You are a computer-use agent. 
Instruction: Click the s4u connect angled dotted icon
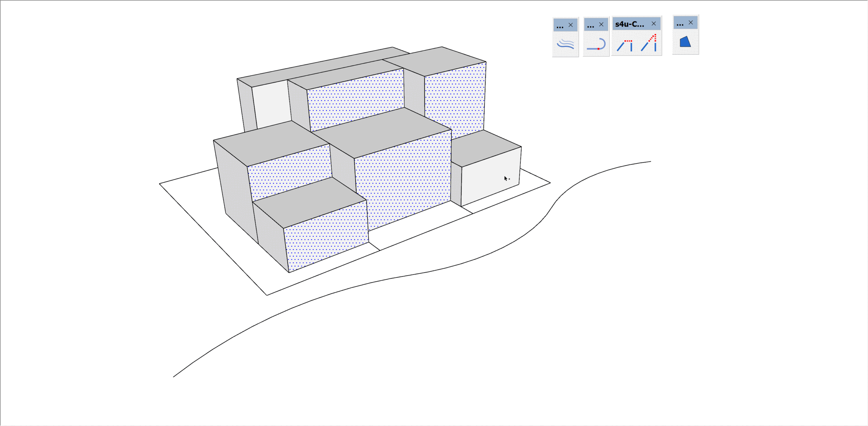pyautogui.click(x=649, y=43)
